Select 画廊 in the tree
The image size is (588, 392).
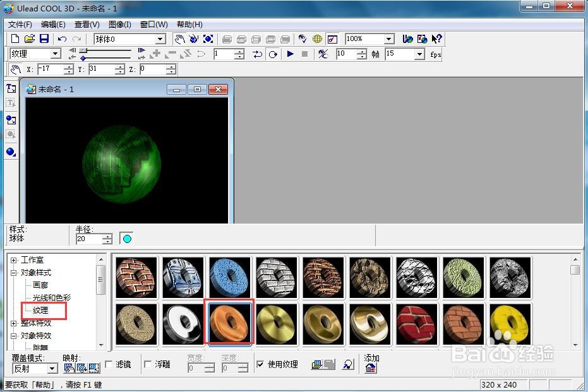pos(40,285)
